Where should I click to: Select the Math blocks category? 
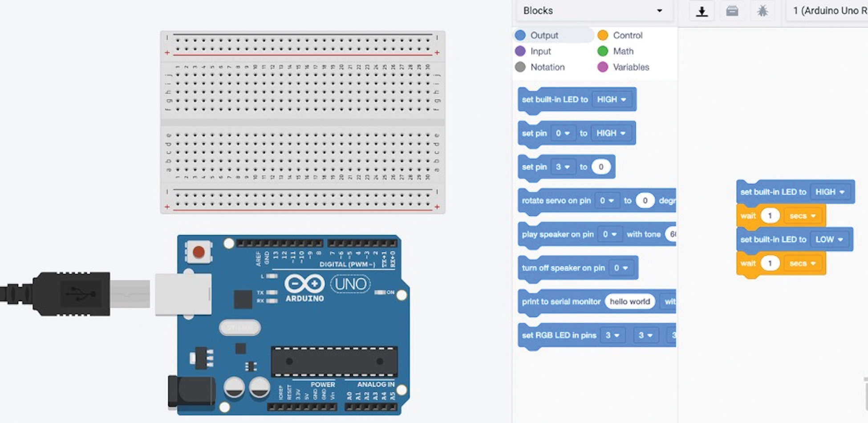[x=616, y=51]
